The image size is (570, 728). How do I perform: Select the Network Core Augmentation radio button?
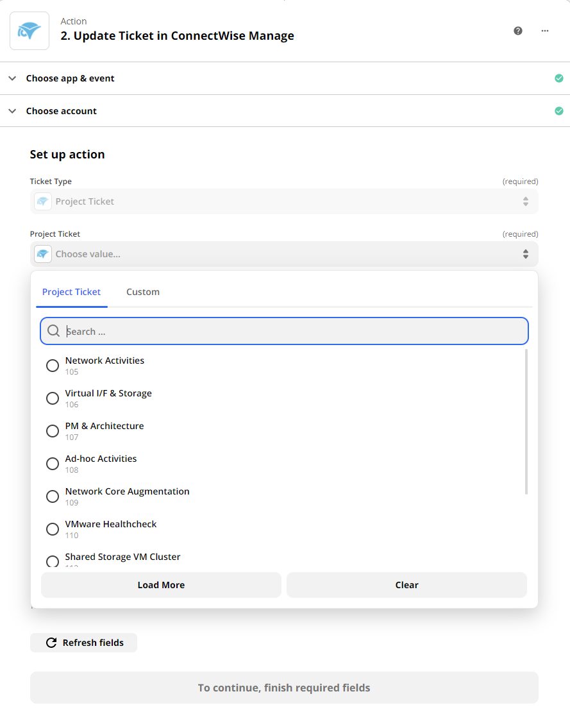(53, 496)
